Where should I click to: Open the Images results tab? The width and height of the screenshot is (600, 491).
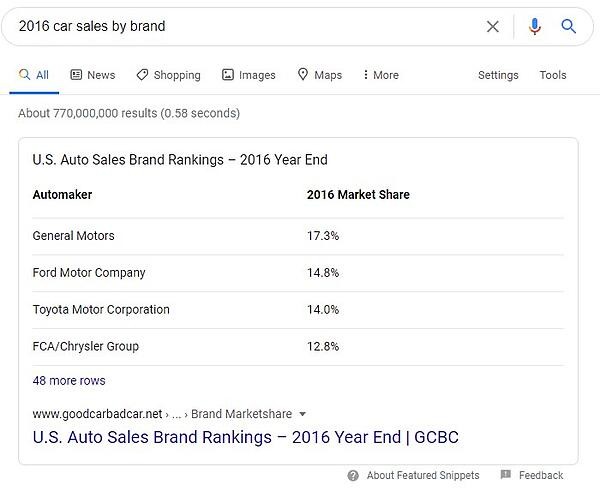pyautogui.click(x=249, y=75)
